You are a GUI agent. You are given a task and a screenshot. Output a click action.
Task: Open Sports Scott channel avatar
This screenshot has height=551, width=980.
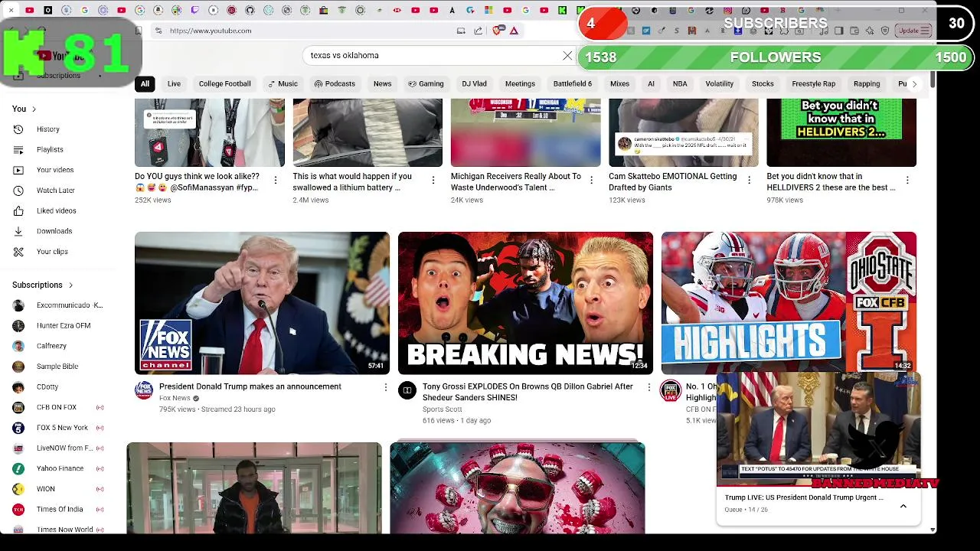pyautogui.click(x=407, y=391)
